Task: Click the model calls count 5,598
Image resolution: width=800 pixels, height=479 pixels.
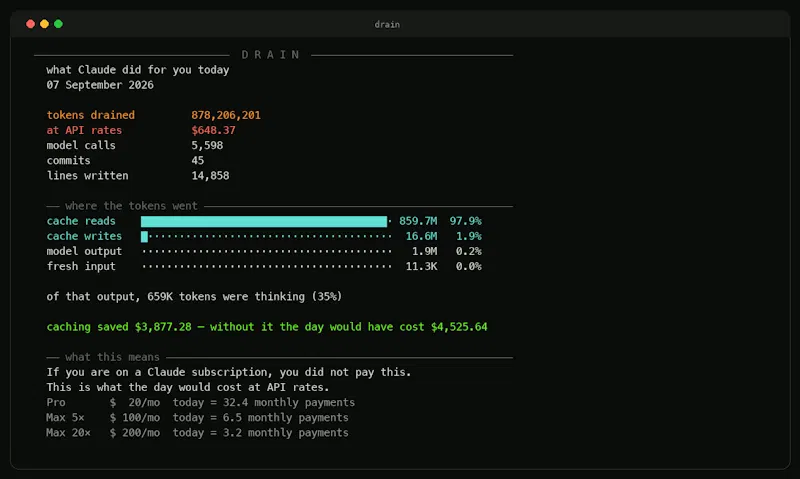Action: pyautogui.click(x=207, y=145)
